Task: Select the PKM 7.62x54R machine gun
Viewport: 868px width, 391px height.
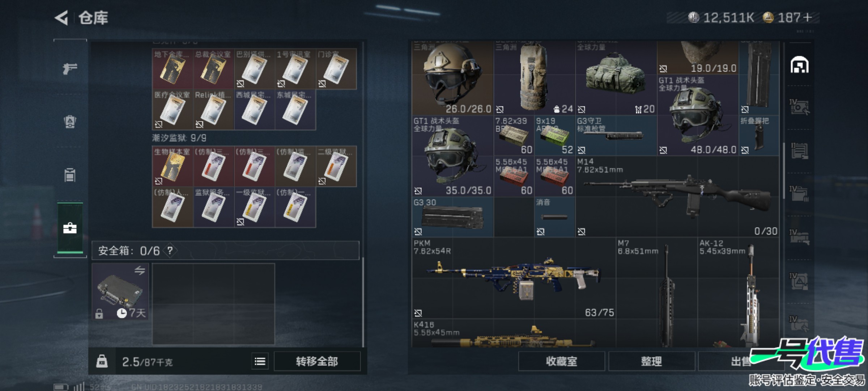Action: [514, 278]
